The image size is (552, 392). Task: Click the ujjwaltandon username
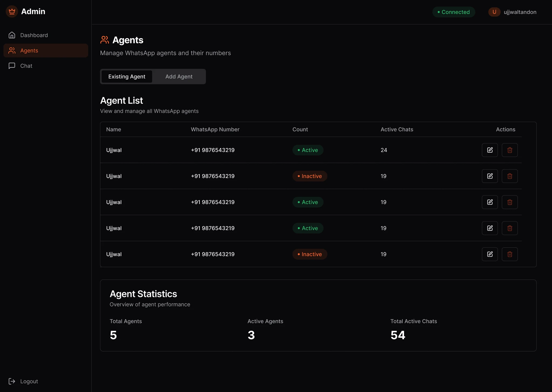[x=520, y=12]
